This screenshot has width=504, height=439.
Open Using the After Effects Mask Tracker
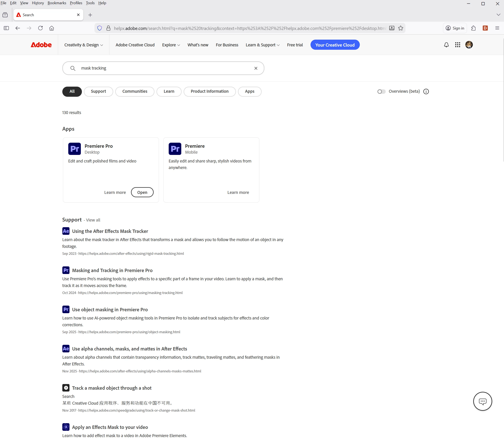[x=110, y=231]
